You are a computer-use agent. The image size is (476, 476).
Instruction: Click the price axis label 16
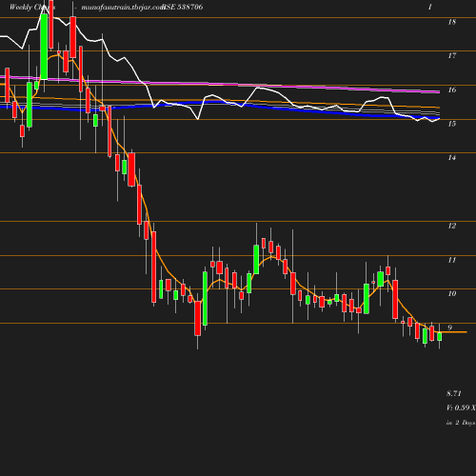point(452,89)
